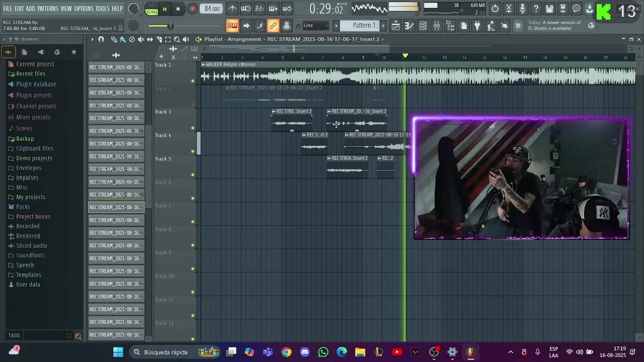This screenshot has width=644, height=362.
Task: Adjust the master pitch knob
Action: pyautogui.click(x=133, y=26)
